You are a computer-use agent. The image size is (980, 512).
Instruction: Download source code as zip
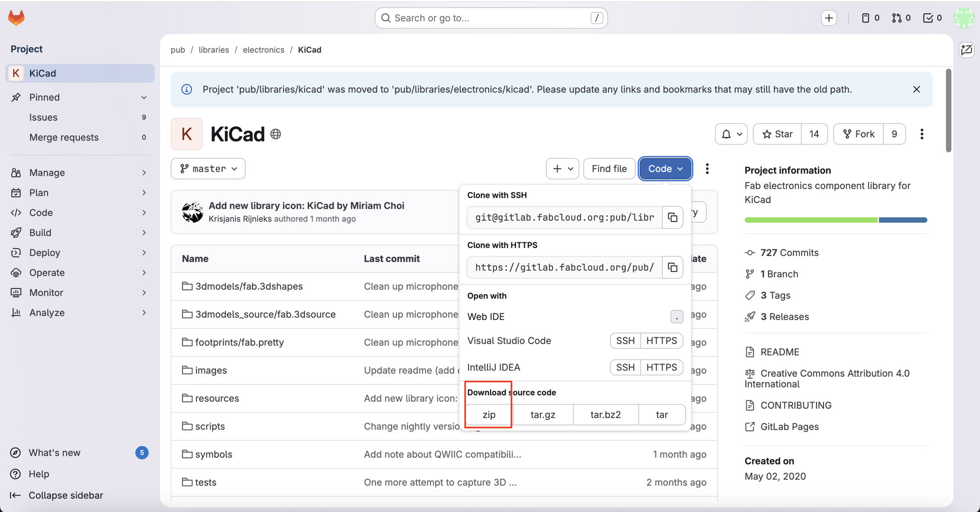489,415
